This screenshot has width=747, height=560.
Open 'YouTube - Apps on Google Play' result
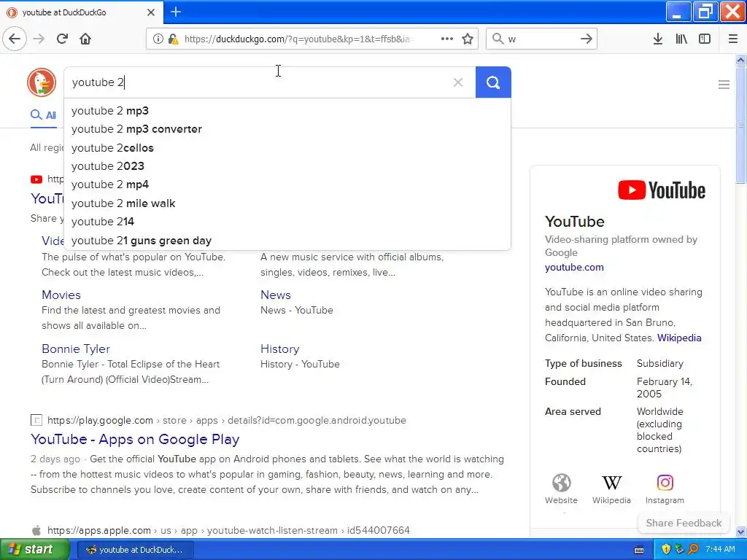pos(135,439)
